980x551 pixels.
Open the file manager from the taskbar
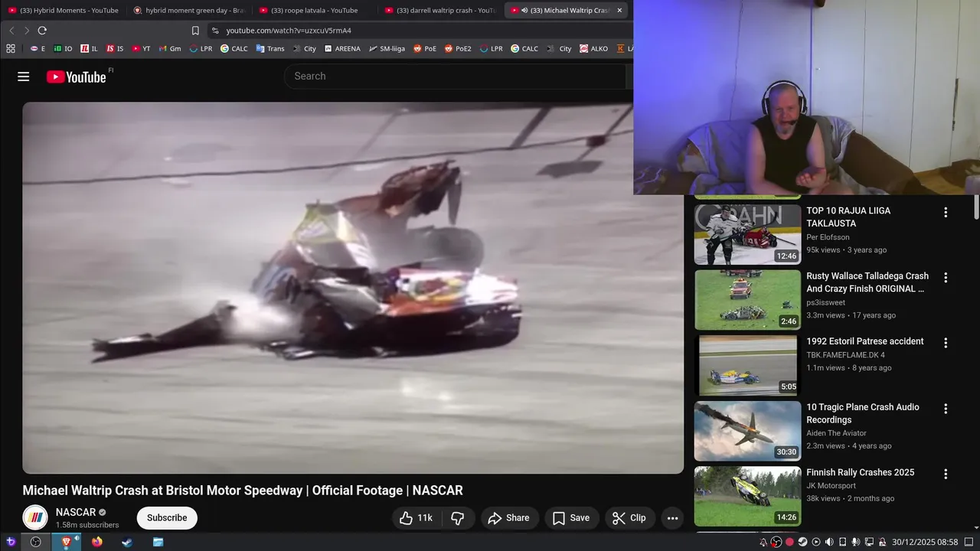tap(158, 542)
